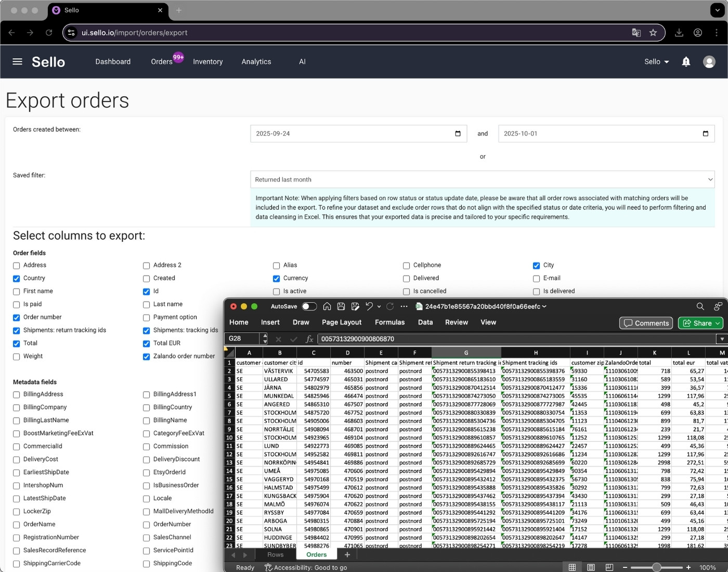Open the Comments panel in Excel

646,323
